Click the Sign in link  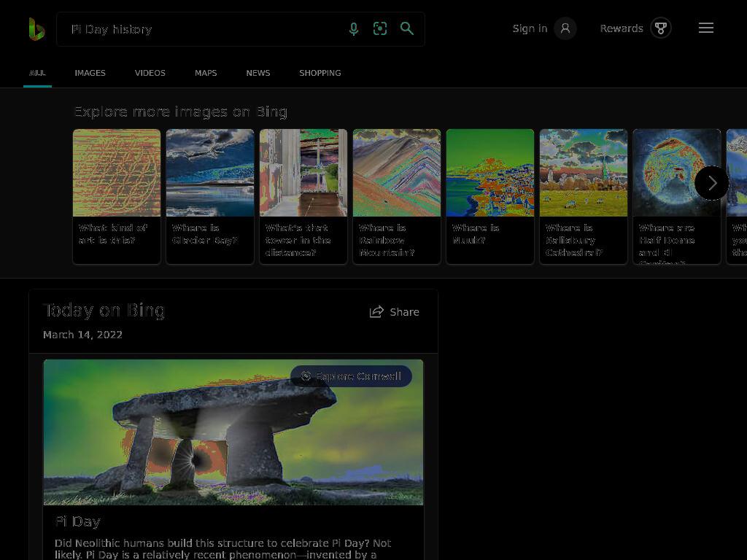tap(530, 28)
